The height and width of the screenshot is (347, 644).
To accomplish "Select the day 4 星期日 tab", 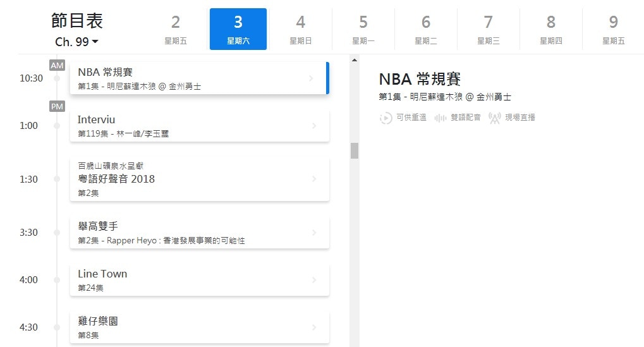I will pos(300,29).
